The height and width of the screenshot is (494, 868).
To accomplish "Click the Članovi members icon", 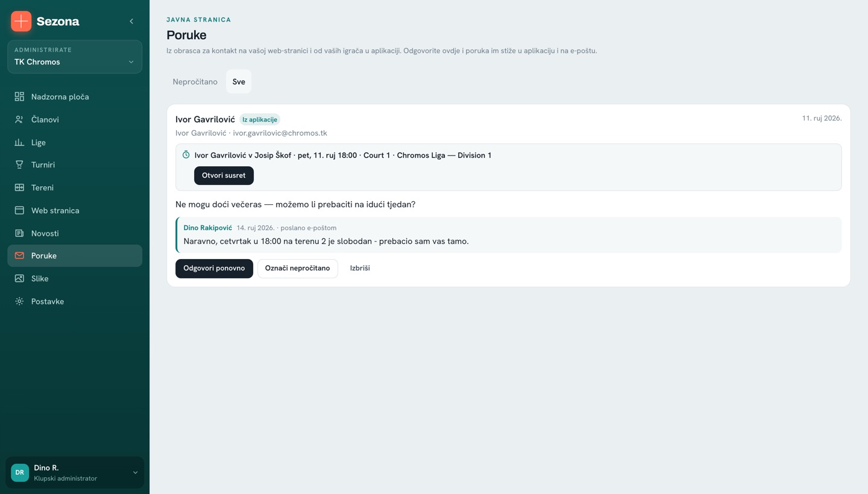I will tap(19, 119).
